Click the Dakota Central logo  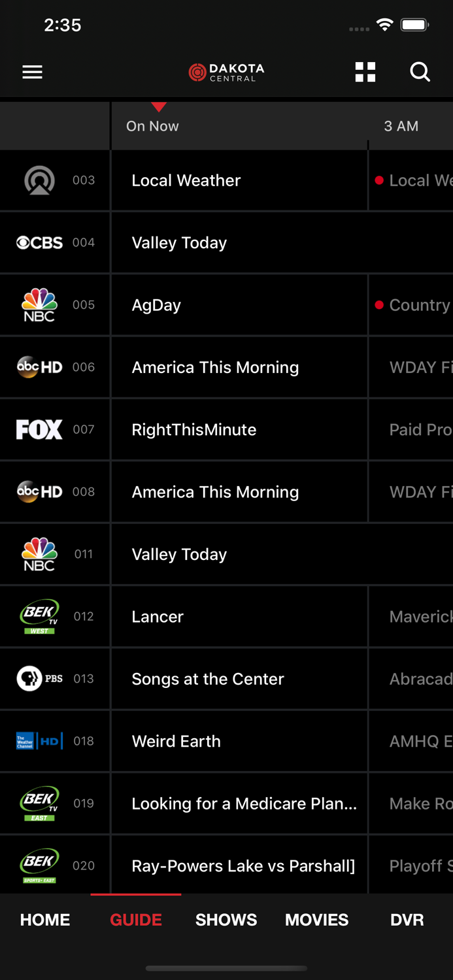pos(226,72)
